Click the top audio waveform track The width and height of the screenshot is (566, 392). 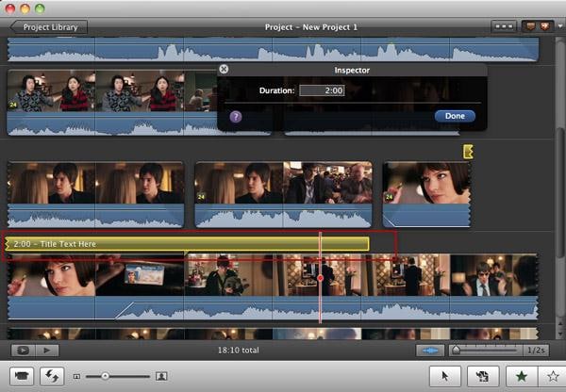coord(273,49)
